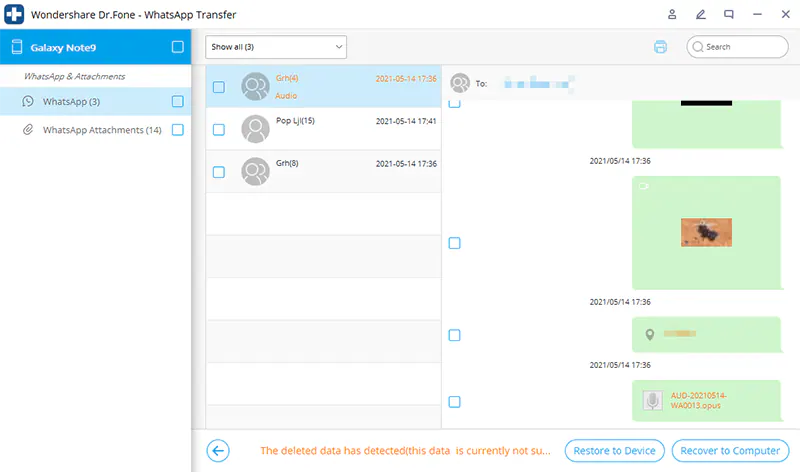Select the Grh(8) conversation checkbox
The image size is (800, 472).
point(219,172)
